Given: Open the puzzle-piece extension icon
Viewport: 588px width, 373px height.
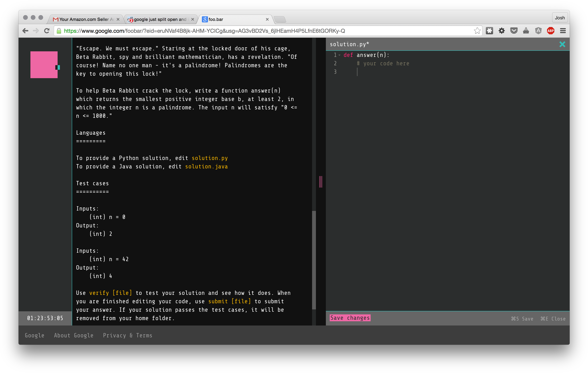Looking at the screenshot, I should pos(489,31).
